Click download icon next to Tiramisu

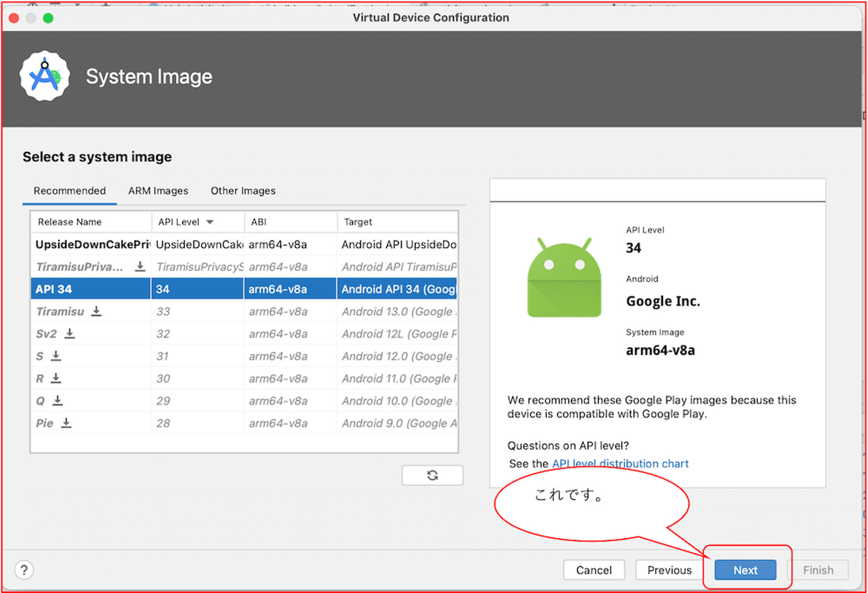96,311
